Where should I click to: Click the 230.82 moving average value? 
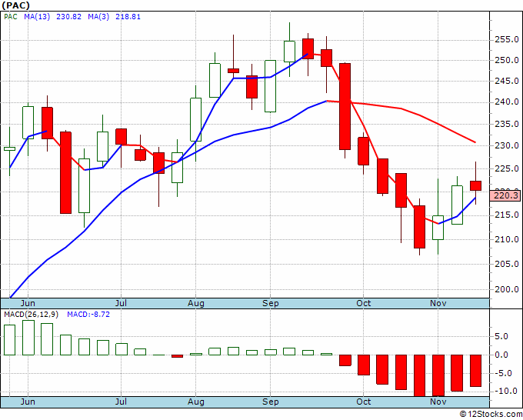(68, 17)
